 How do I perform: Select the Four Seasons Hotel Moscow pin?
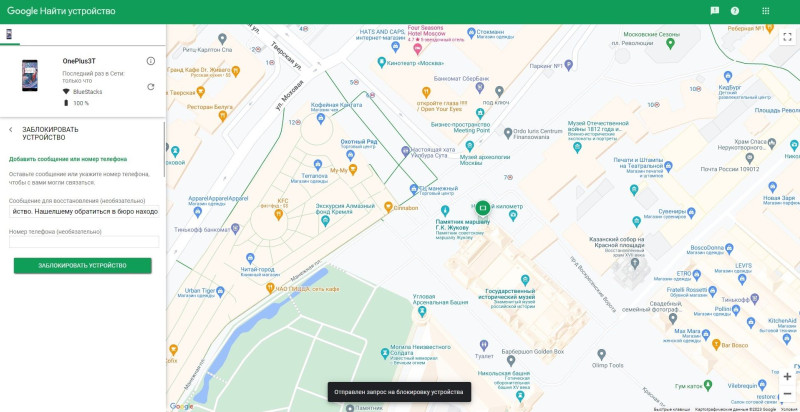(418, 49)
